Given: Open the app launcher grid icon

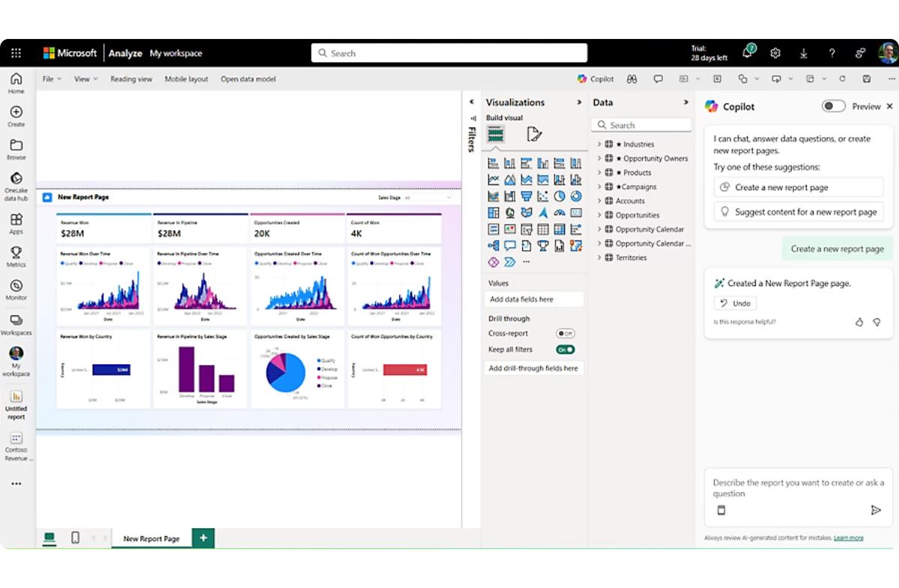Looking at the screenshot, I should 16,53.
